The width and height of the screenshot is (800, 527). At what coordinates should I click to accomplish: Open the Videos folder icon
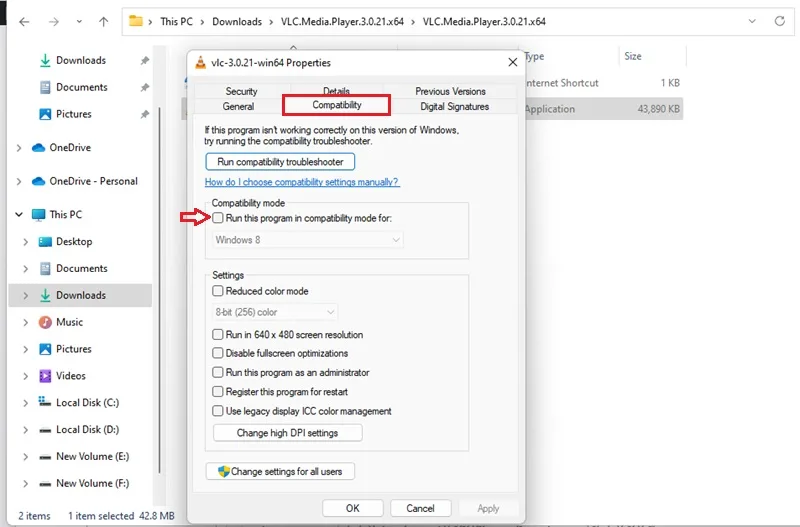pyautogui.click(x=45, y=376)
